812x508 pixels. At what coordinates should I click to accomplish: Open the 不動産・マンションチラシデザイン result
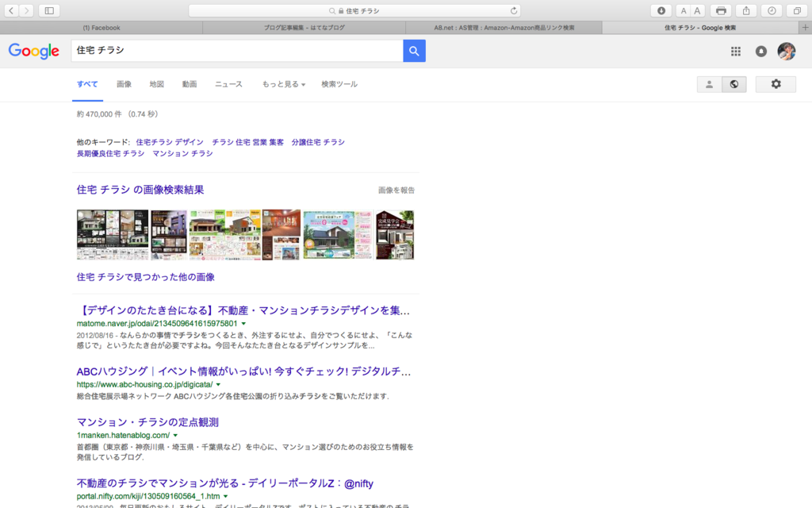pyautogui.click(x=243, y=310)
